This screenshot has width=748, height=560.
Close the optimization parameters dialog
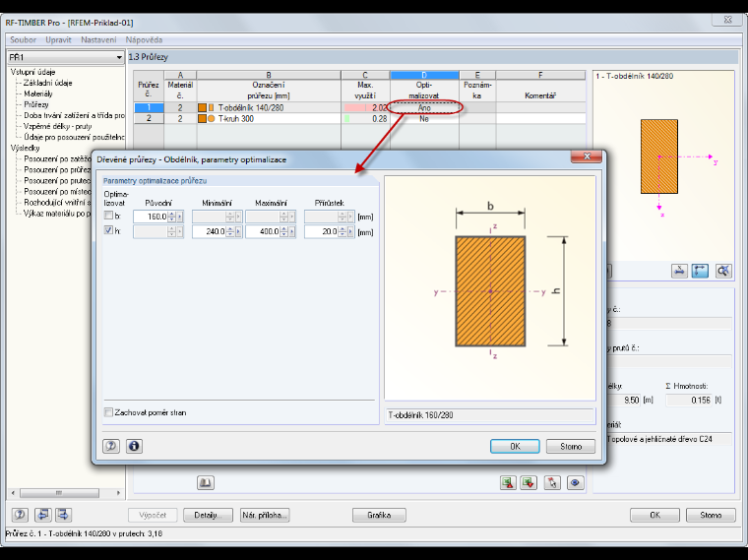click(x=587, y=156)
